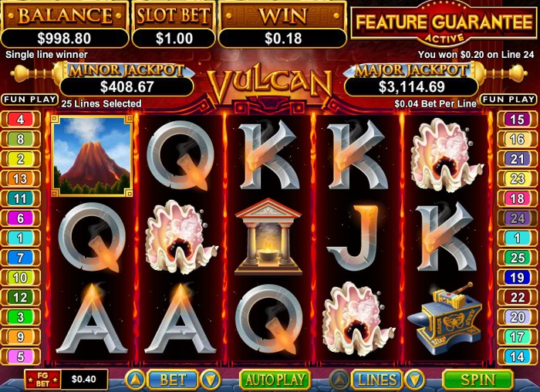Image resolution: width=540 pixels, height=392 pixels.
Task: Toggle the FG Bet feature guarantee badge
Action: click(42, 380)
